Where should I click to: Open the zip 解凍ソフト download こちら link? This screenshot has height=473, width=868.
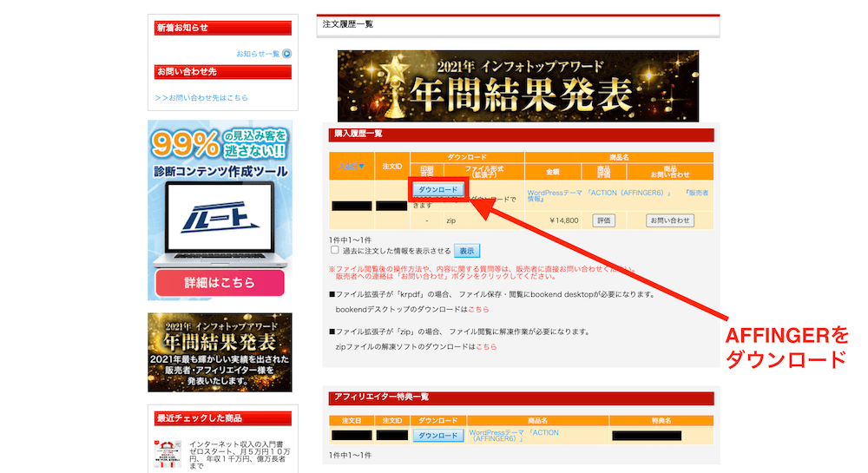[486, 346]
